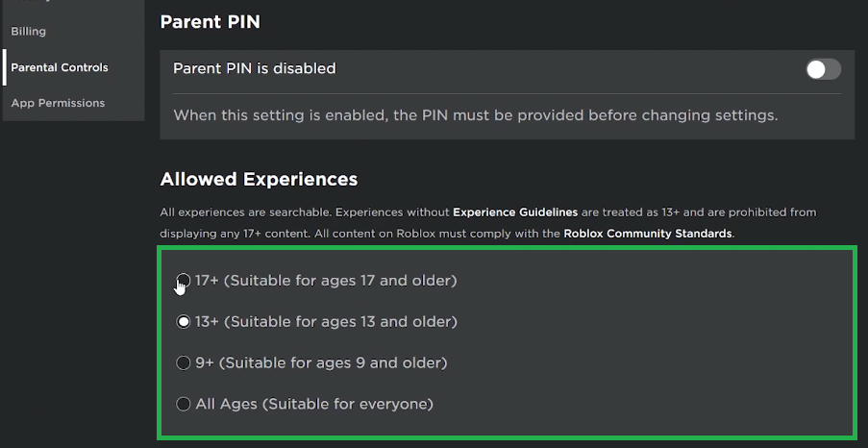Click the '13+ (Suitable for ages 13 and older)' label

[327, 322]
